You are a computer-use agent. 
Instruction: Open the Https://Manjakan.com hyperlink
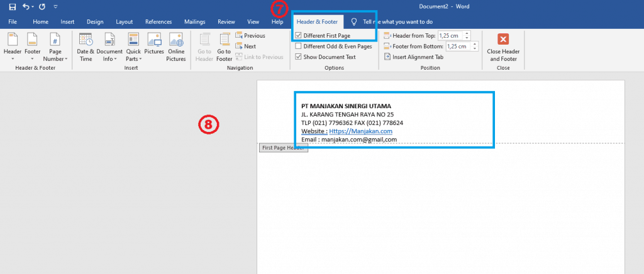click(360, 131)
